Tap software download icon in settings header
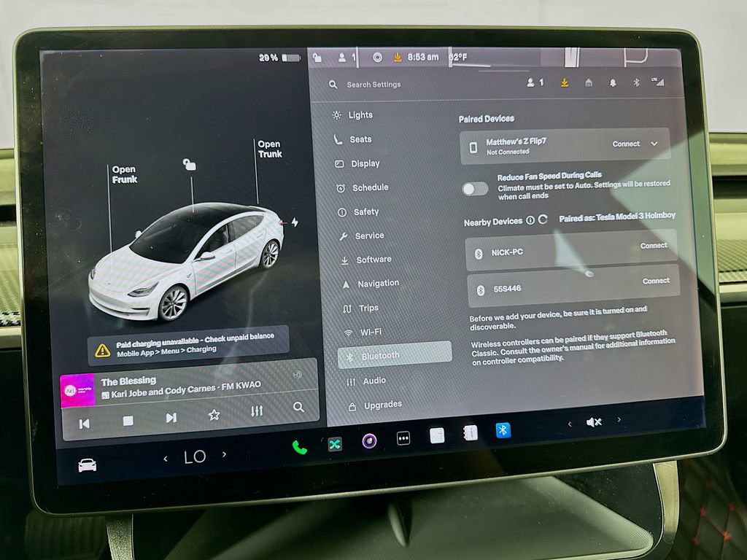Viewport: 747px width, 560px height. (564, 83)
